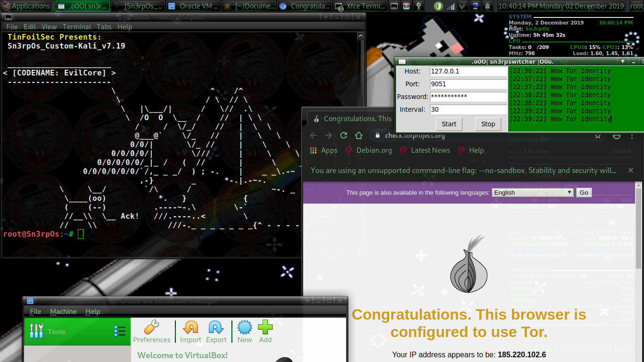The height and width of the screenshot is (362, 644).
Task: Open the network signal bars tray icon
Action: click(x=451, y=6)
